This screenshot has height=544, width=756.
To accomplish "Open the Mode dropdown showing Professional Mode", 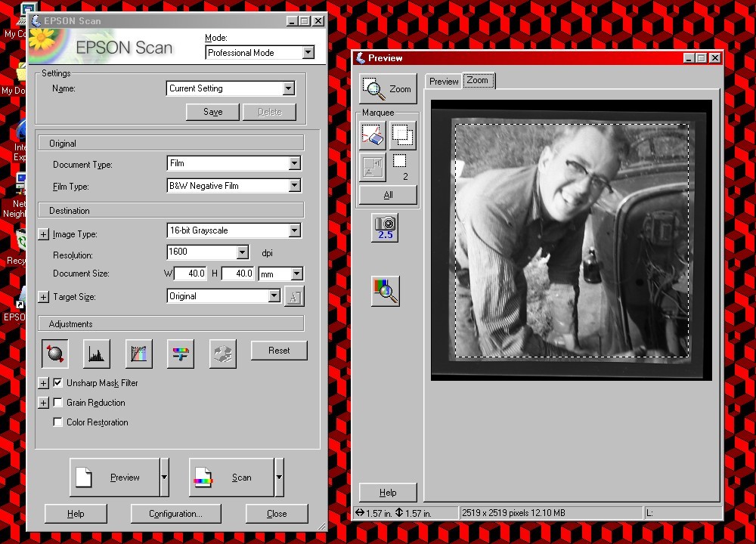I will click(x=308, y=53).
